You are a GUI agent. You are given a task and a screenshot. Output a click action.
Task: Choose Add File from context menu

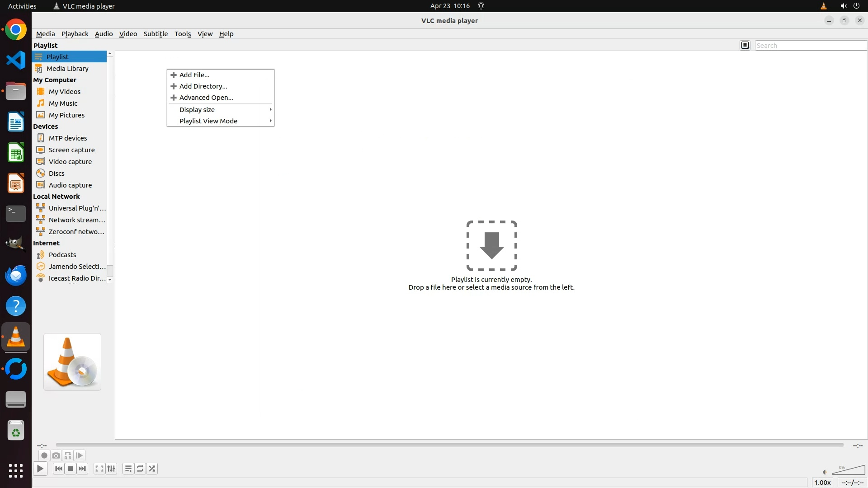[x=194, y=75]
